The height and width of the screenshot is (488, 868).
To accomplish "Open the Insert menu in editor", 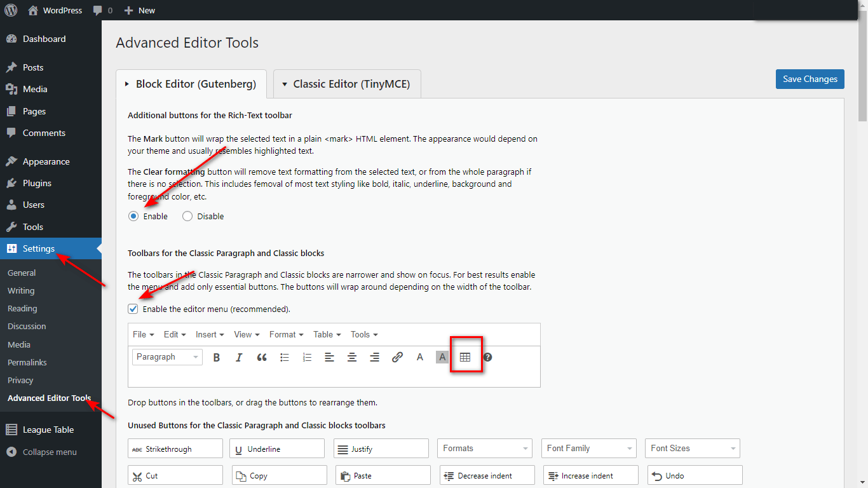I will coord(210,334).
